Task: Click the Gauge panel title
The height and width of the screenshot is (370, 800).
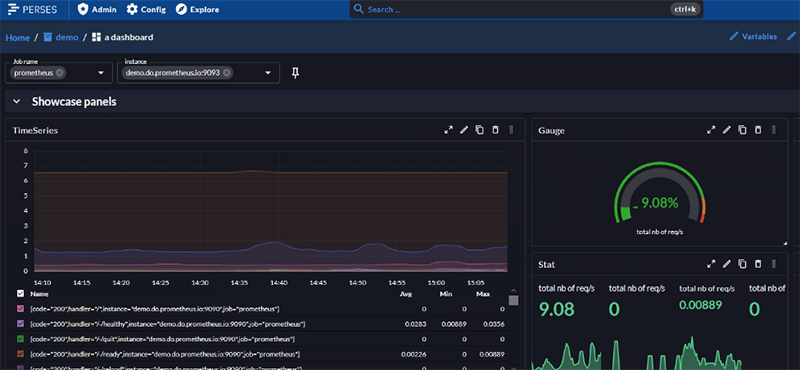Action: pos(552,131)
